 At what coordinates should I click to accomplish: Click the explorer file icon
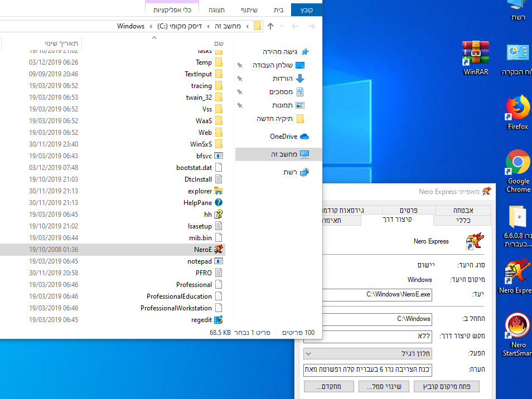(219, 191)
